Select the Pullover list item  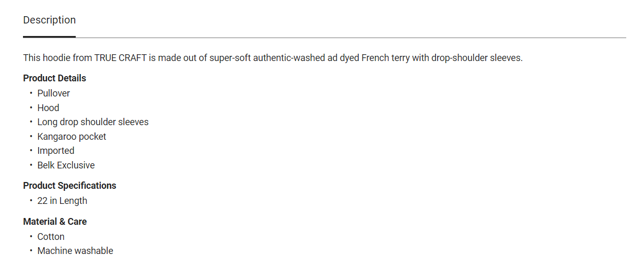tap(53, 93)
